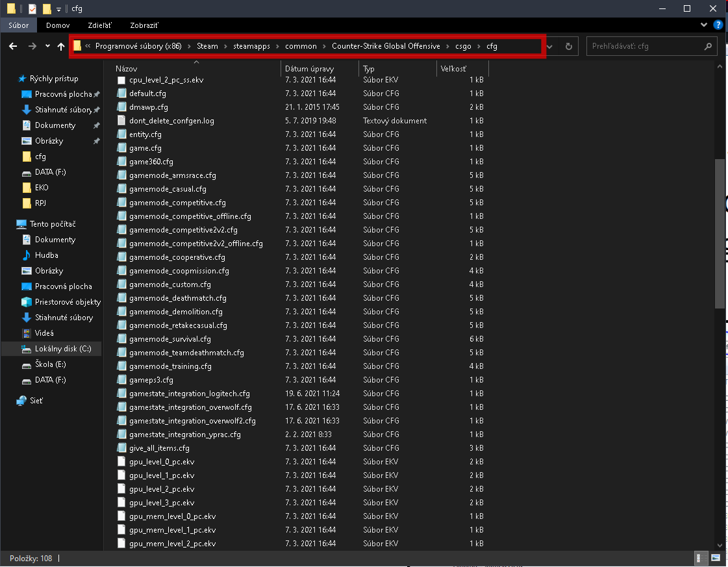Open the Súbor menu tab

point(19,25)
